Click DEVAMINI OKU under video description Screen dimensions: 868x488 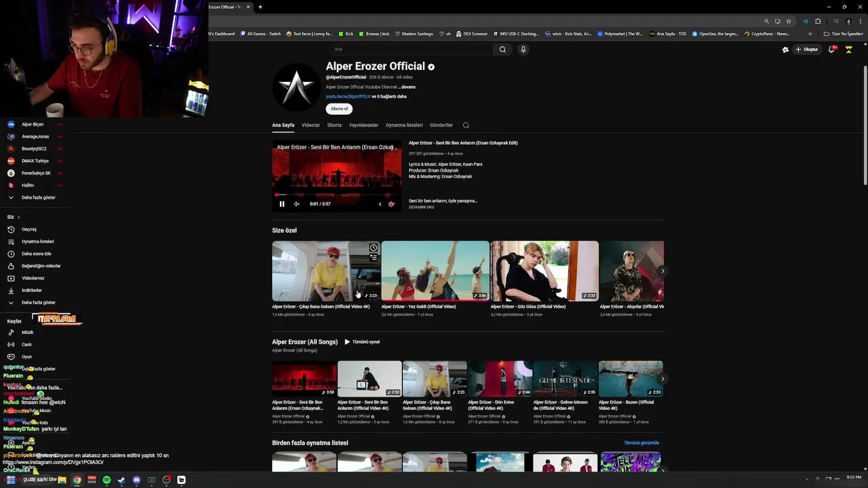point(421,207)
